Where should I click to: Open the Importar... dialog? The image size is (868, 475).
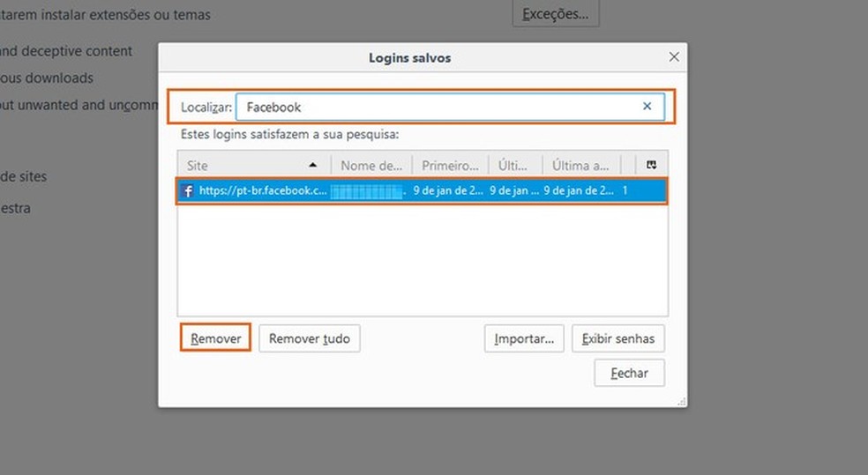[524, 338]
